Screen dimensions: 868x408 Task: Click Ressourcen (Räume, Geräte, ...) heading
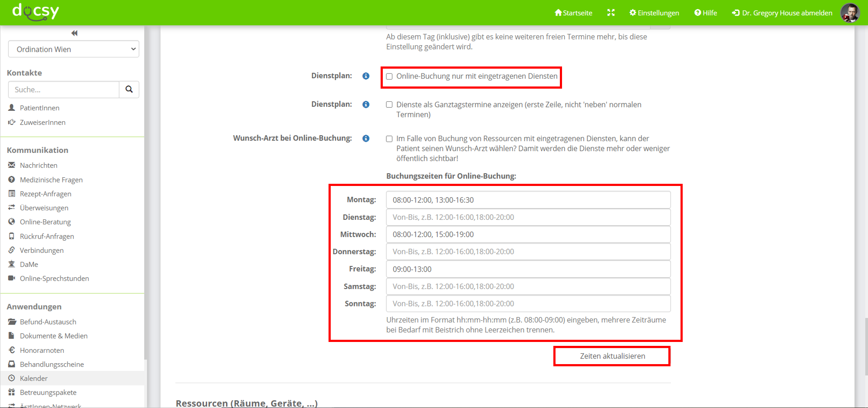[247, 403]
